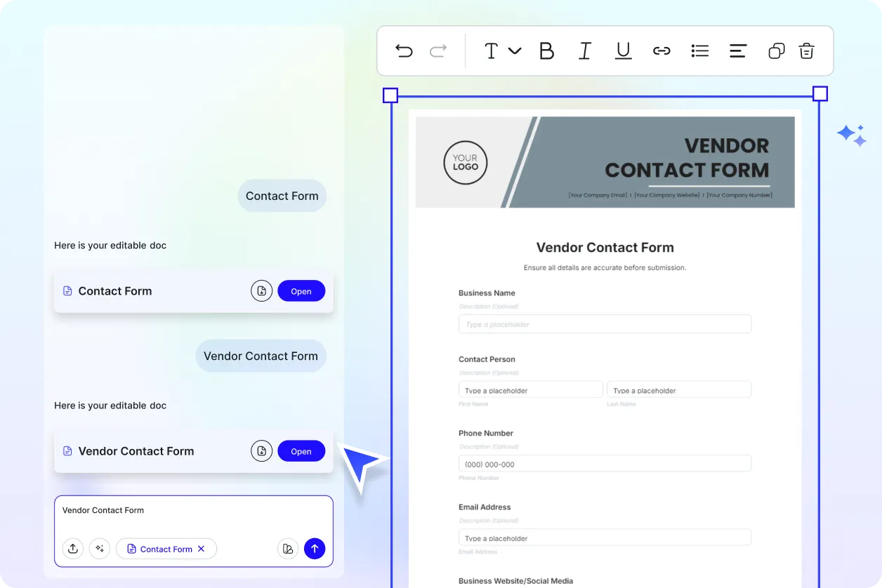Undo the last edit

pyautogui.click(x=404, y=51)
